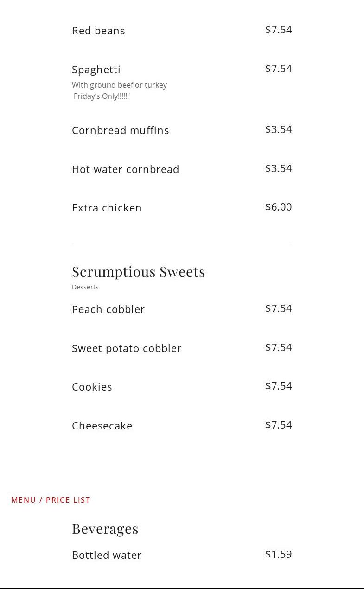The width and height of the screenshot is (364, 589).
Task: Click Sweet potato cobbler item
Action: click(x=126, y=348)
